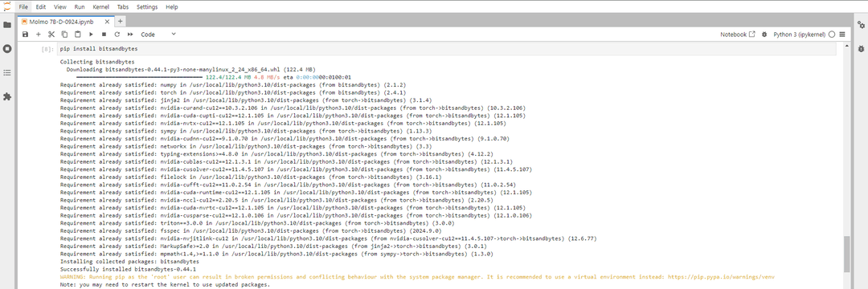The image size is (868, 289).
Task: Open the Edit menu
Action: [x=41, y=7]
